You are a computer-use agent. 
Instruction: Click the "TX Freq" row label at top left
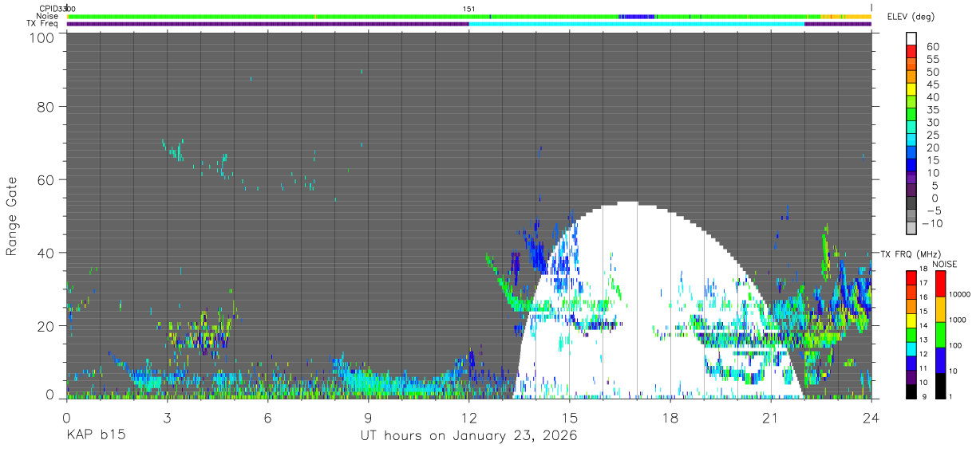pos(42,24)
